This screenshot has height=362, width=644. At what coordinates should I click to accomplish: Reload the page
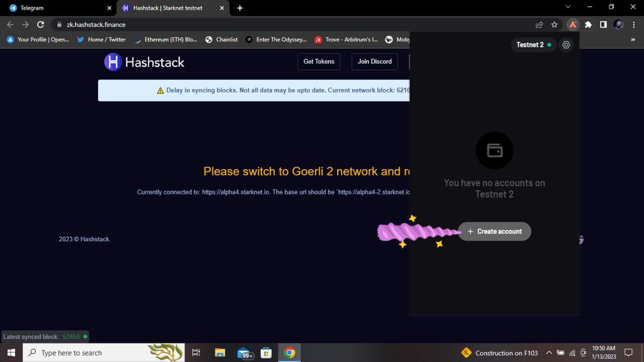pos(40,24)
